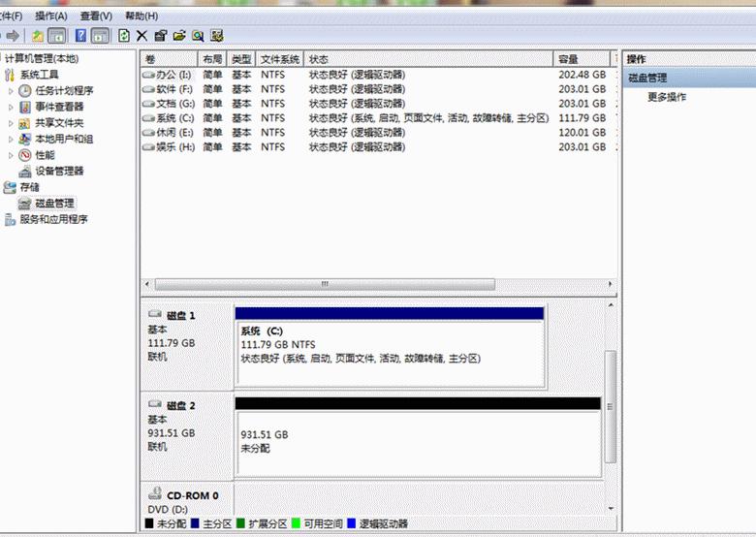This screenshot has height=537, width=756.
Task: Expand the 事件查看器 tree node
Action: pyautogui.click(x=11, y=107)
